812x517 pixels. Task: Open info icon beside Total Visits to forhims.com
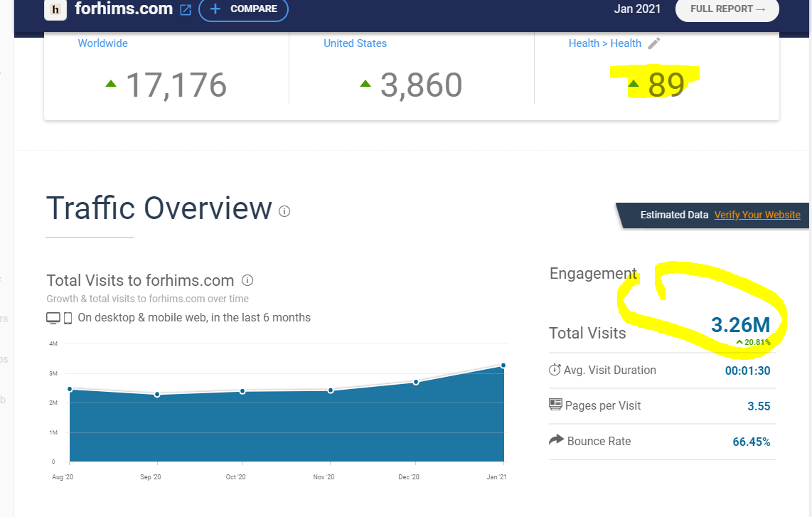point(247,280)
